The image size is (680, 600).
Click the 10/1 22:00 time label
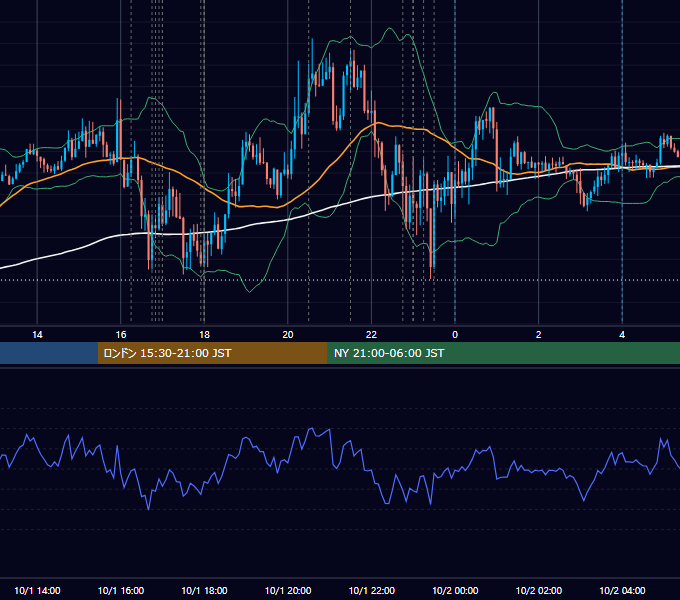tap(372, 590)
